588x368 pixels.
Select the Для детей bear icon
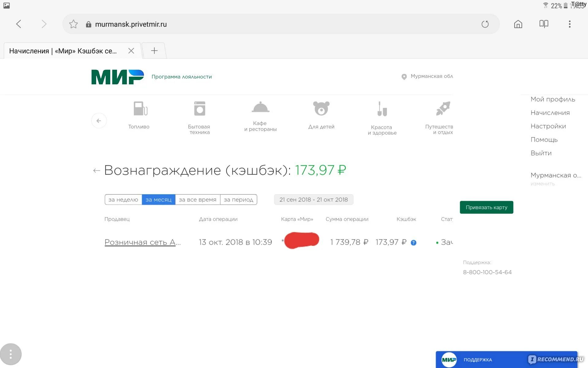point(321,109)
